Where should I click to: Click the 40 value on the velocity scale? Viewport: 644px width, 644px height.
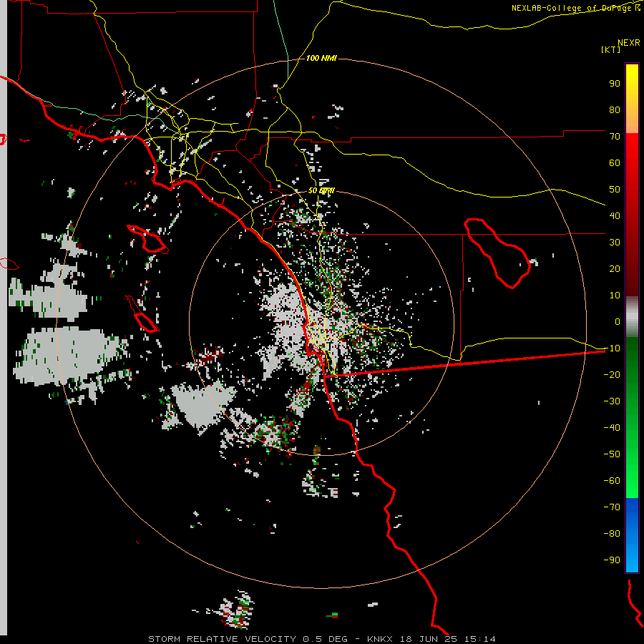615,215
